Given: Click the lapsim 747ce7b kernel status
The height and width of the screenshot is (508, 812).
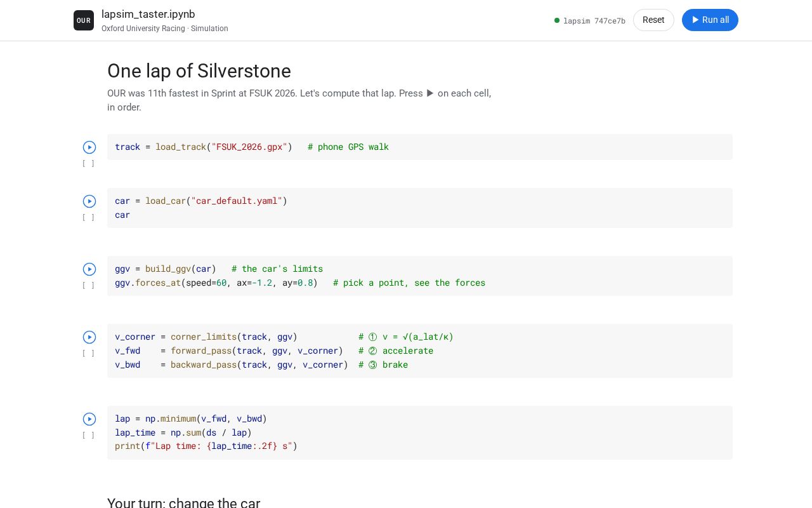Looking at the screenshot, I should tap(590, 20).
